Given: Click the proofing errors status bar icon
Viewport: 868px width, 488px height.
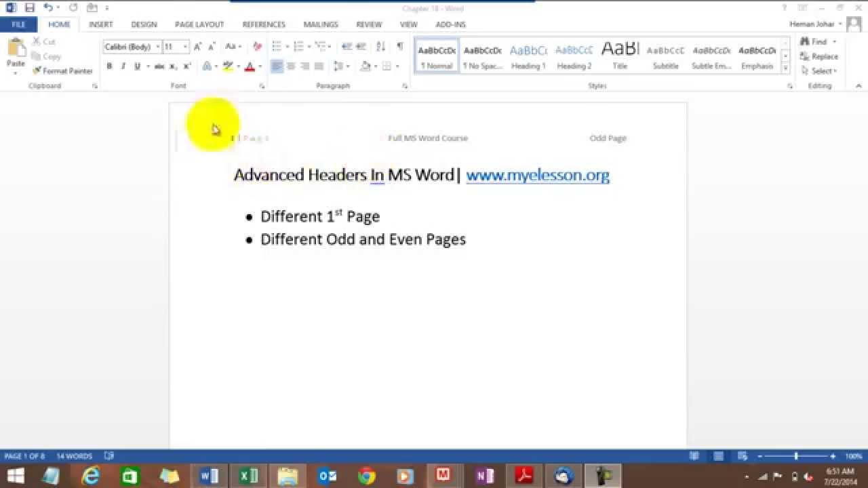Looking at the screenshot, I should point(109,456).
